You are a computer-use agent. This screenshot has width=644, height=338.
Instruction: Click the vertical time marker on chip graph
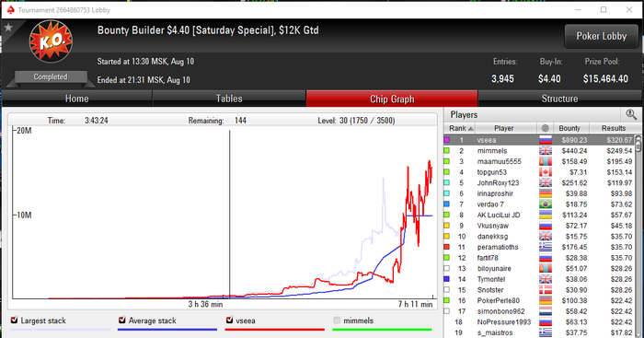point(230,214)
